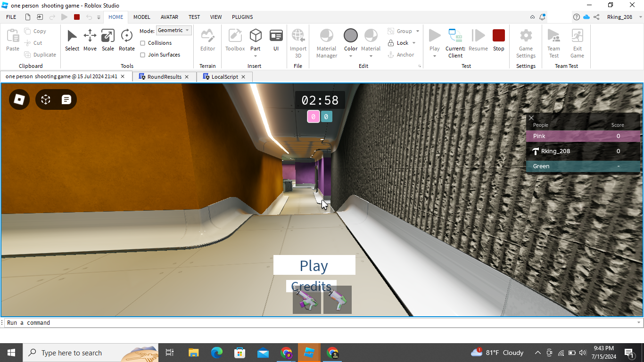Click the quick access stop square
The height and width of the screenshot is (362, 644).
77,17
